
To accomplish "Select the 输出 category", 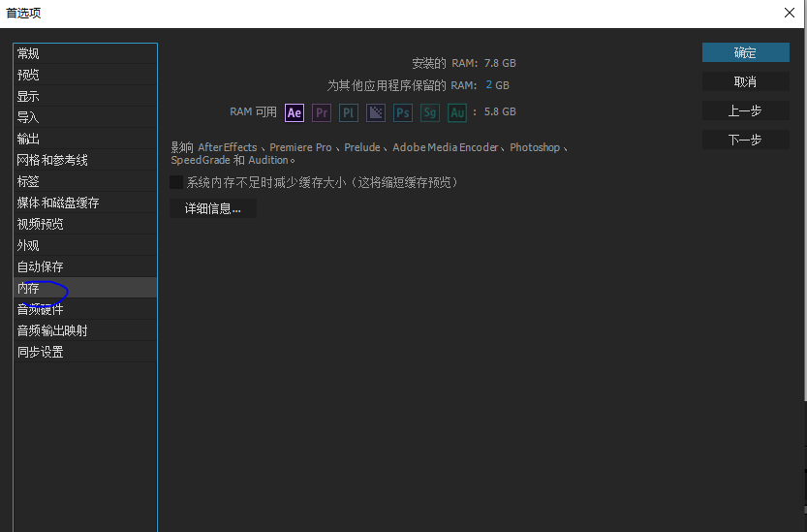I will [x=85, y=139].
